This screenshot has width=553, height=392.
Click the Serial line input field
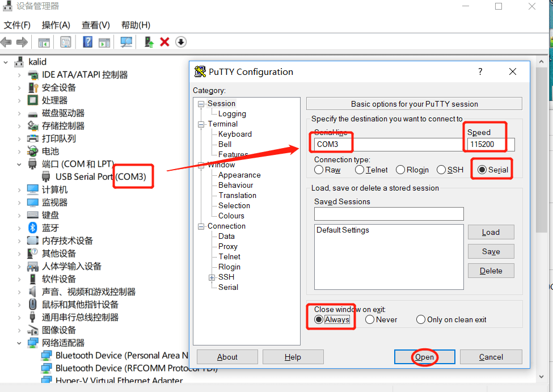(x=388, y=144)
